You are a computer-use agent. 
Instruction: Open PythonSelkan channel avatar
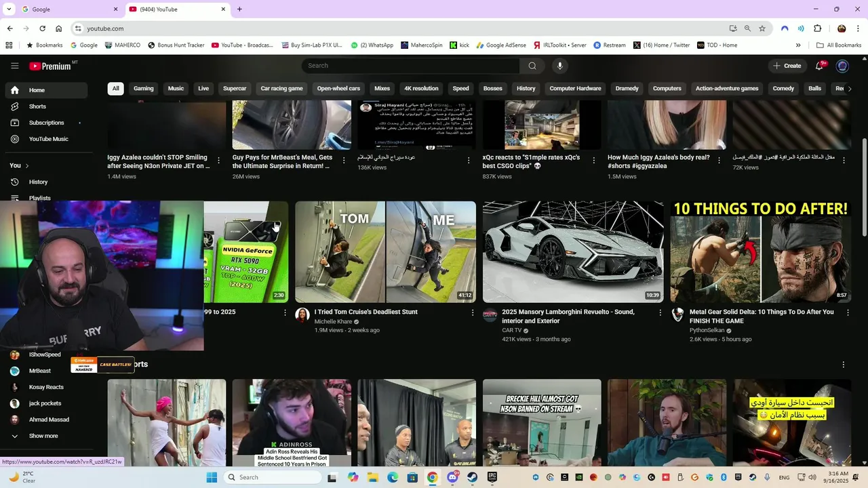click(x=677, y=315)
